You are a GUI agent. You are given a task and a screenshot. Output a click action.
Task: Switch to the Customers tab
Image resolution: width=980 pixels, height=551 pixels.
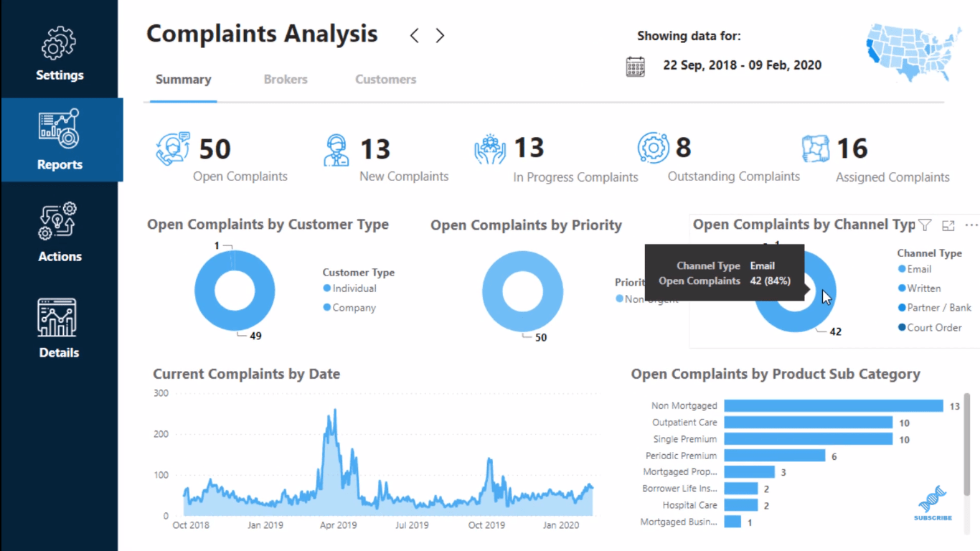pos(385,80)
